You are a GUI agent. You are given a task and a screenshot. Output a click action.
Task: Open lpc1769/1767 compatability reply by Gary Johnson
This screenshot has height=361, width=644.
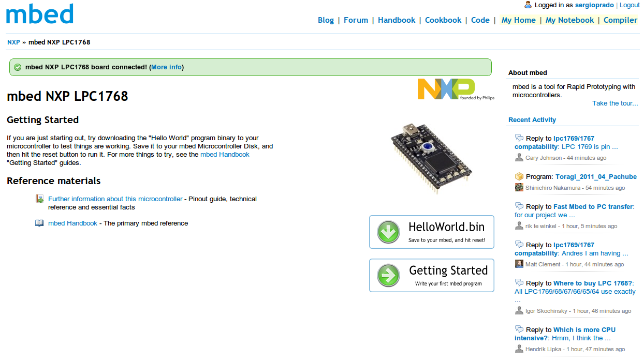pyautogui.click(x=554, y=143)
